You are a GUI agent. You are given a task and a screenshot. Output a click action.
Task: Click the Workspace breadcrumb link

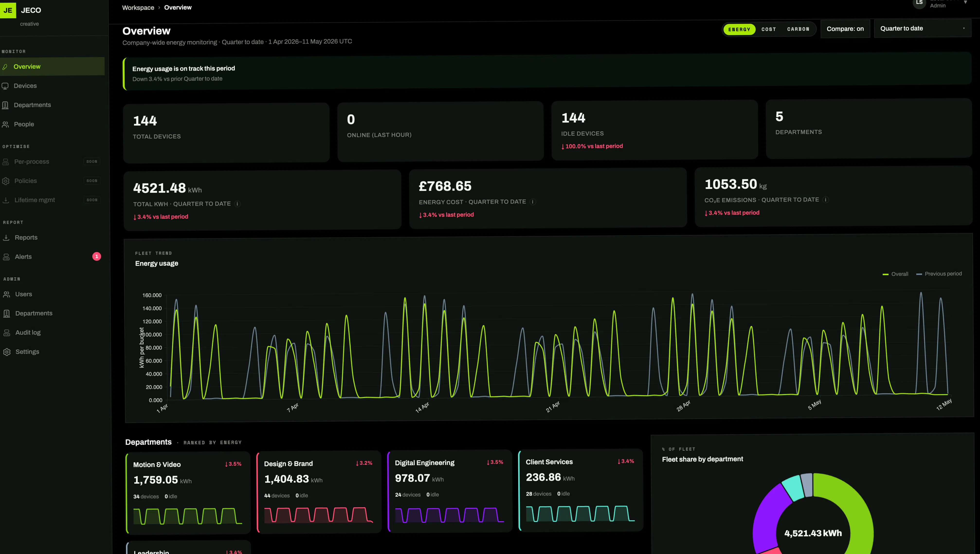click(138, 8)
